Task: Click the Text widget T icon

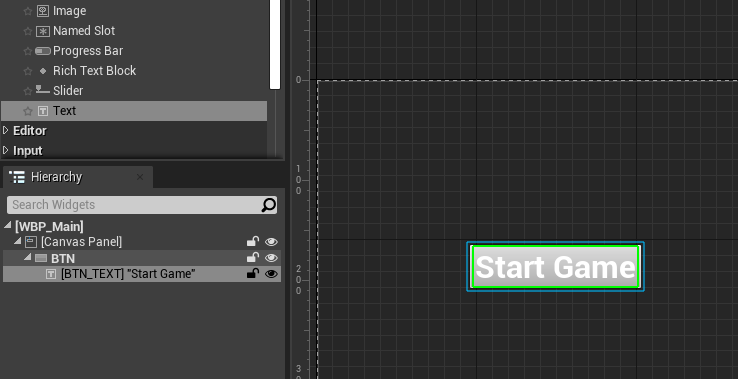Action: (43, 111)
